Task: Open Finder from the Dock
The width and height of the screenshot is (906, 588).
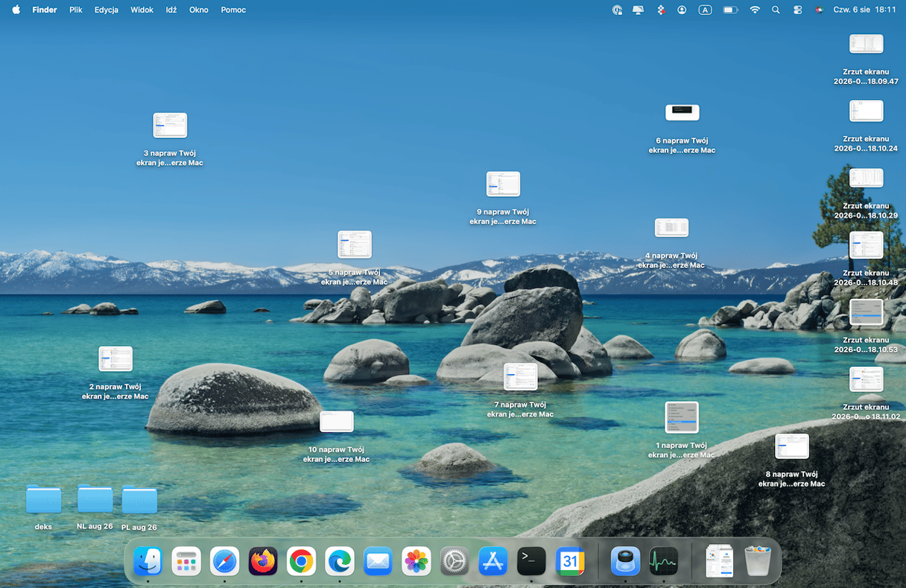Action: coord(148,561)
